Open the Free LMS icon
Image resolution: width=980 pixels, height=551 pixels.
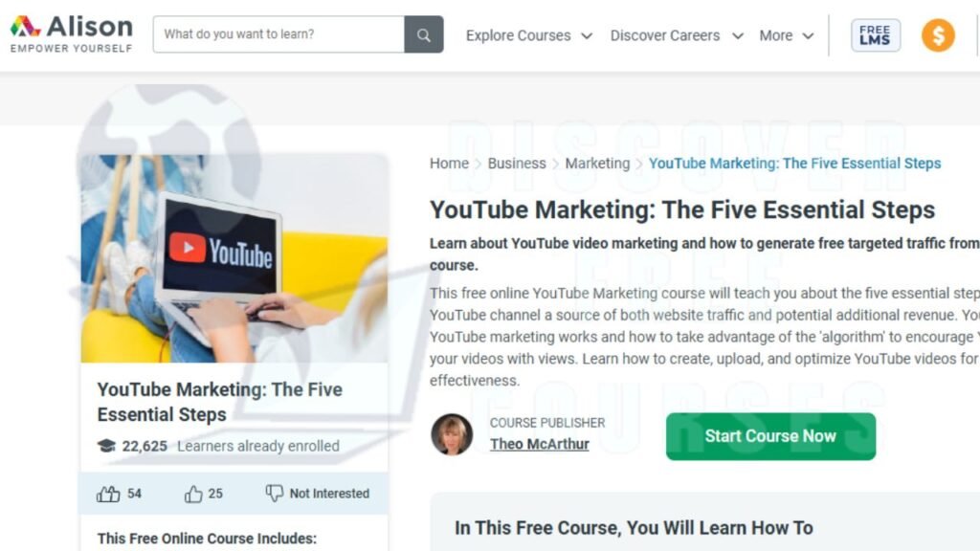coord(875,35)
